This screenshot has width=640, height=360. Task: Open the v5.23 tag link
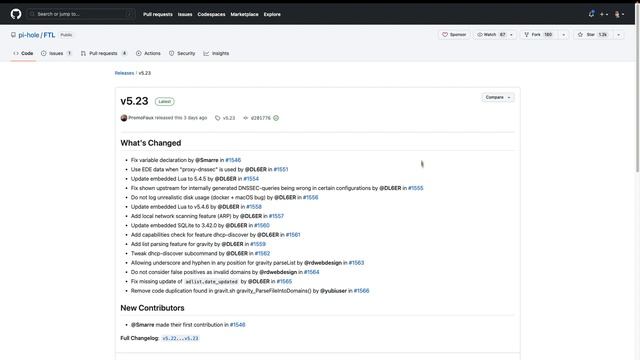click(225, 118)
